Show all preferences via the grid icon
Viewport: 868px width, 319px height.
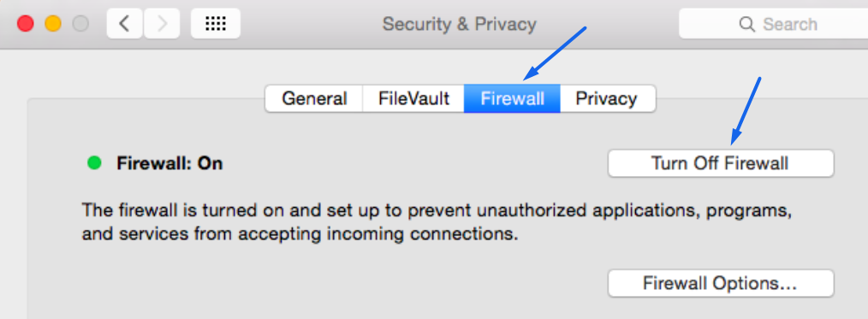[x=216, y=24]
